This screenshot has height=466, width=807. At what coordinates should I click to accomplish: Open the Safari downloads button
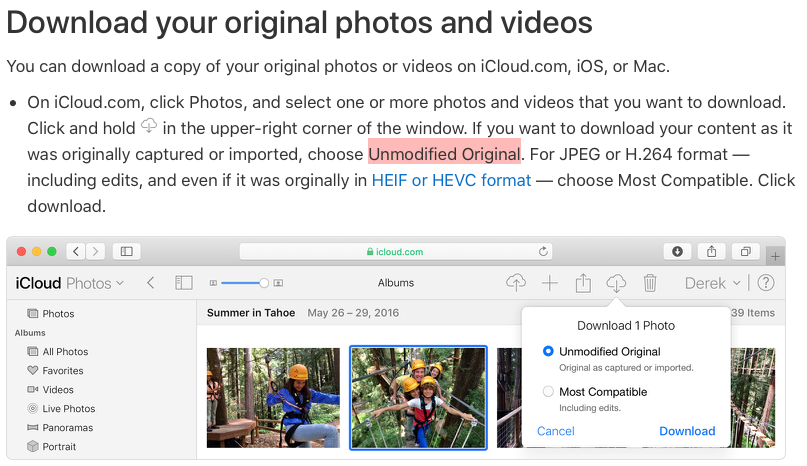click(x=677, y=251)
